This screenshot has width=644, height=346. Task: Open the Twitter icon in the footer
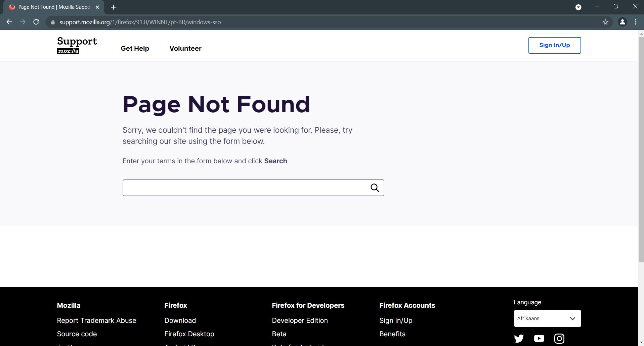519,338
